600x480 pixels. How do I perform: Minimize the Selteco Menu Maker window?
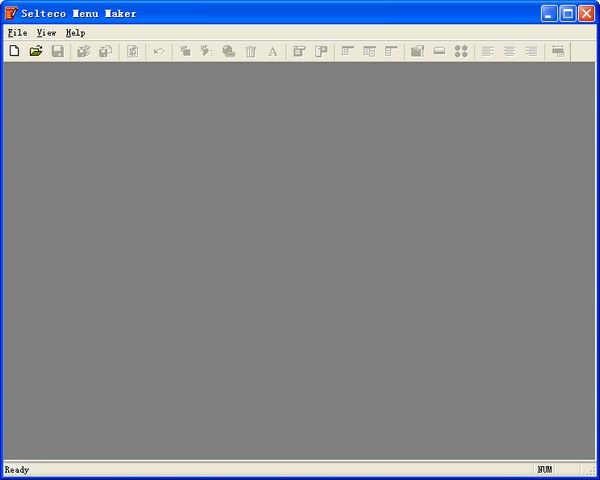(549, 13)
